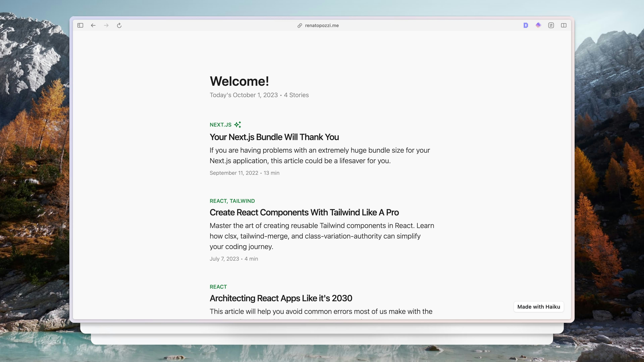The height and width of the screenshot is (362, 644).
Task: Click the Next.js bundle article description
Action: 320,155
